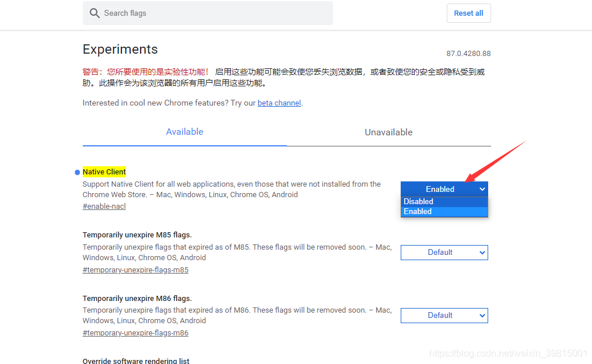Expand the M86 flags Default dropdown

[x=444, y=316]
